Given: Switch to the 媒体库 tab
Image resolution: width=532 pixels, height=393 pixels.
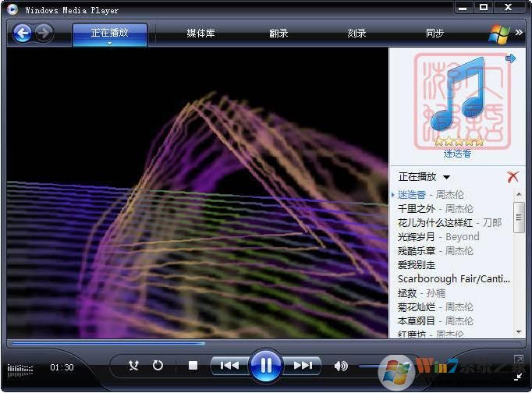Looking at the screenshot, I should [200, 34].
